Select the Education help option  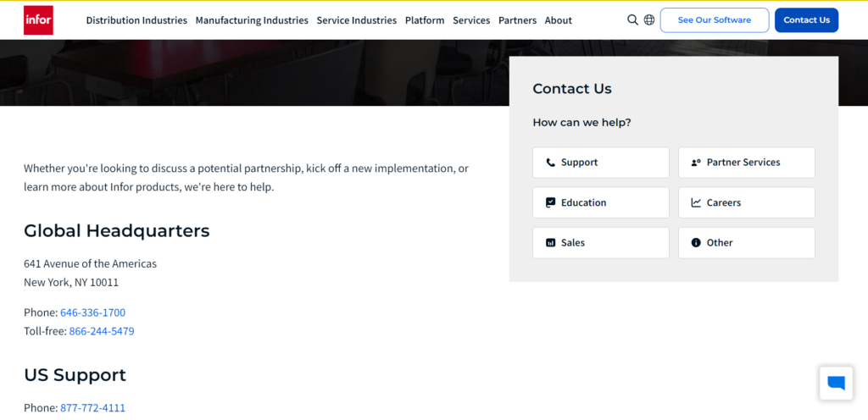pos(601,203)
